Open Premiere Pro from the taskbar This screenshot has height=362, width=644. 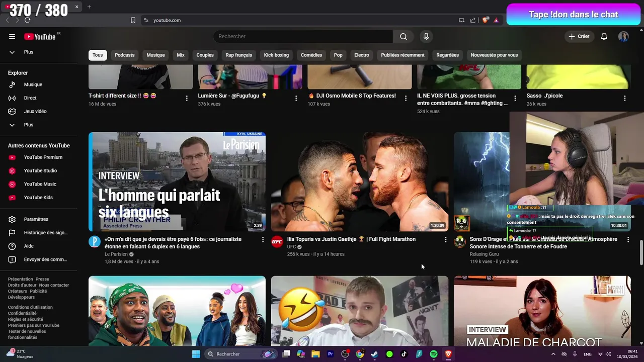(331, 354)
